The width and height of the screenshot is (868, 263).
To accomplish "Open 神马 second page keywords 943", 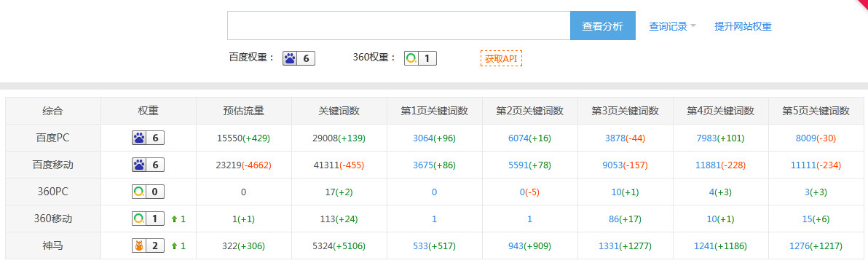I will (516, 246).
